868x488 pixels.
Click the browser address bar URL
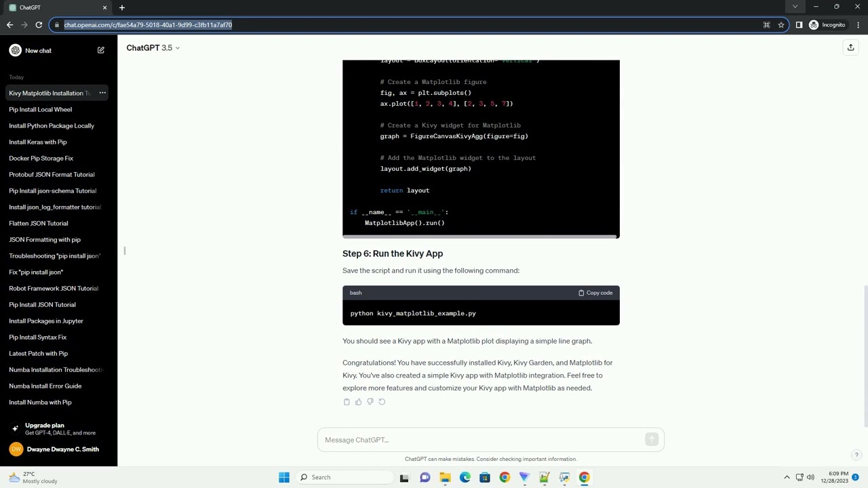(x=148, y=25)
